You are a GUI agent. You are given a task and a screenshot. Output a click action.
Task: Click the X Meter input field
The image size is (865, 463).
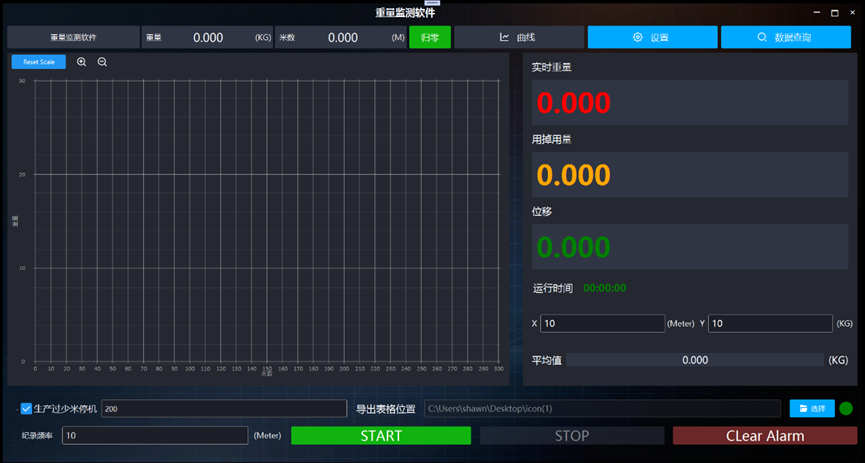point(602,323)
